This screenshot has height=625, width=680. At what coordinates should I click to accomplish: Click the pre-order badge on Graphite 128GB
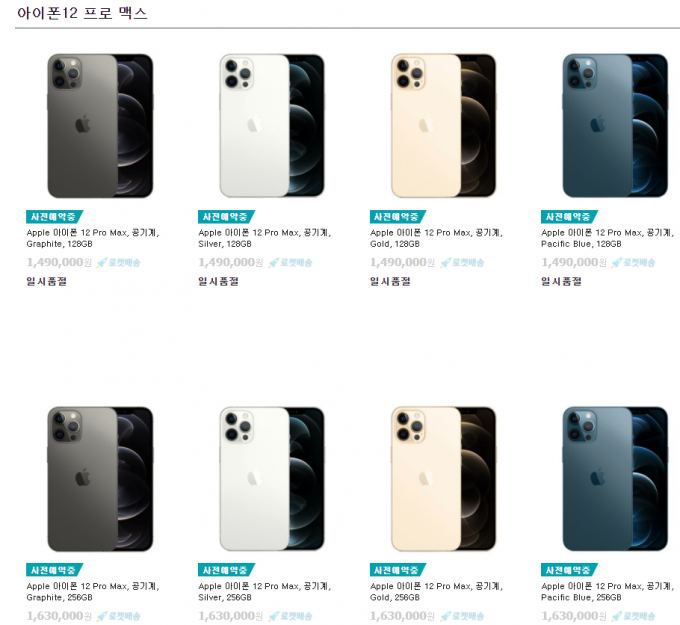pos(54,216)
